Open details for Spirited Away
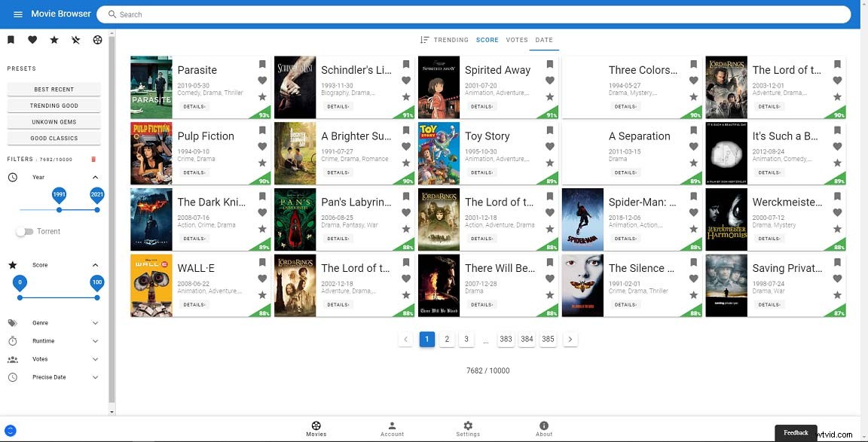 (481, 106)
